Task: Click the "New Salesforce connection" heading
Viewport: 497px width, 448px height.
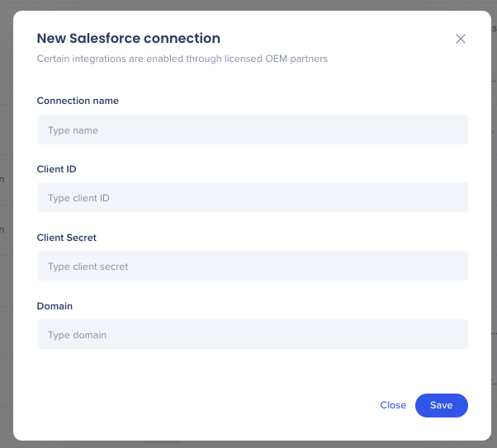Action: point(128,38)
